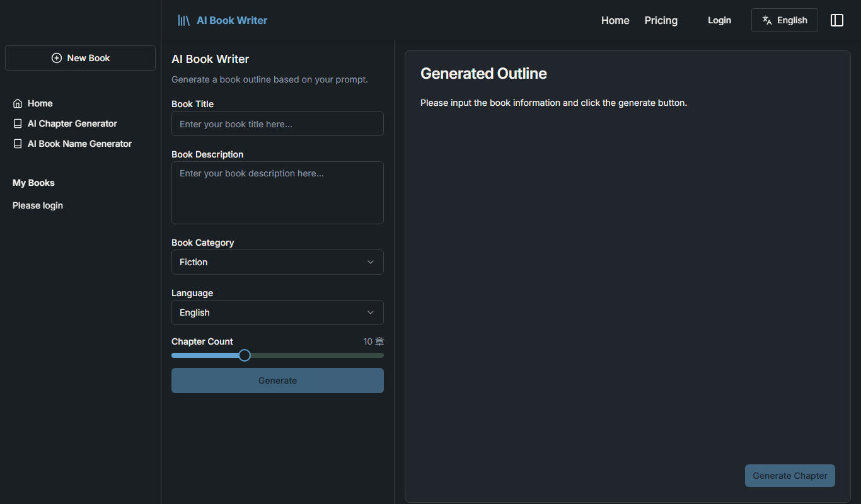Click the Book Description label

[x=207, y=154]
